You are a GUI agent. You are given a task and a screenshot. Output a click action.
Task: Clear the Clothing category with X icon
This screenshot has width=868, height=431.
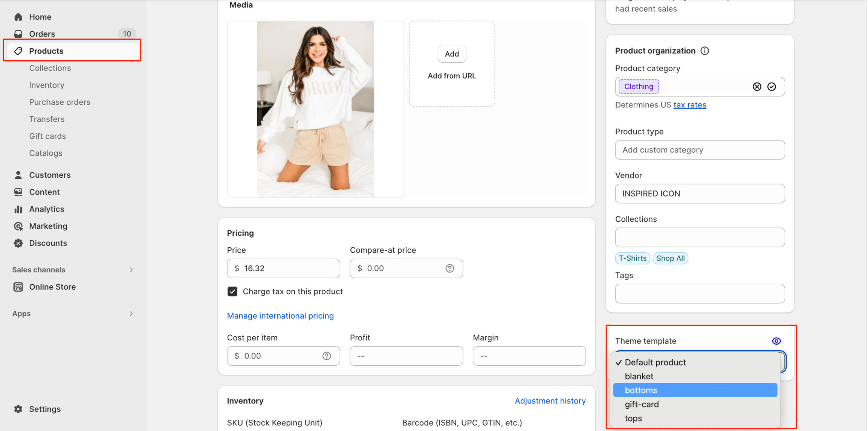[x=757, y=87]
